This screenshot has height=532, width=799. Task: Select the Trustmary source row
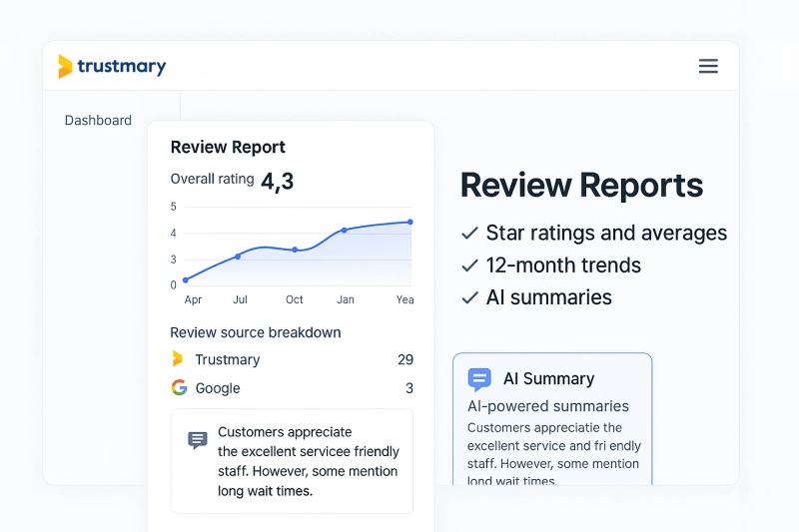[x=291, y=359]
